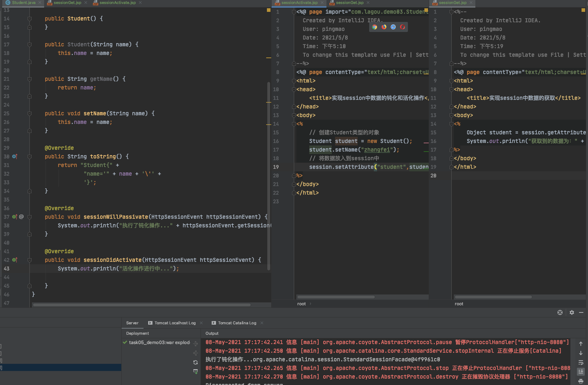Select the Server tab

tap(132, 323)
